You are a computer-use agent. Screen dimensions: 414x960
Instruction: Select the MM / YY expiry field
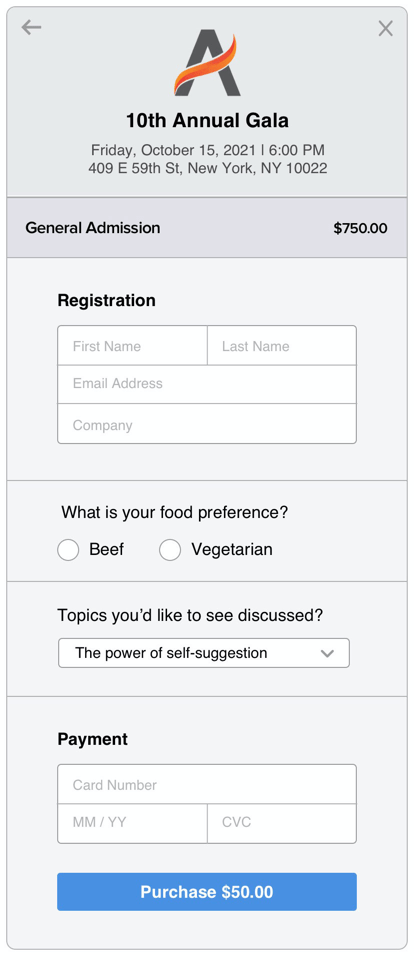coord(132,823)
